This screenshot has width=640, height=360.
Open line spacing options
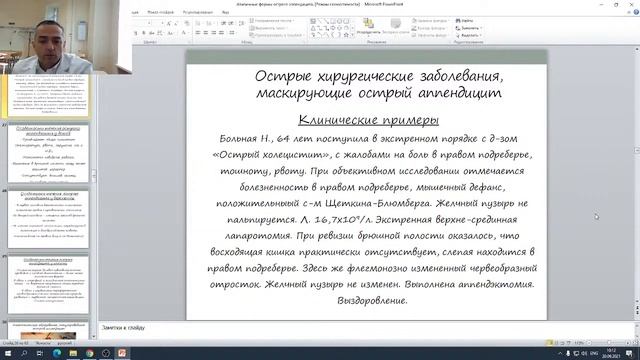click(x=241, y=23)
